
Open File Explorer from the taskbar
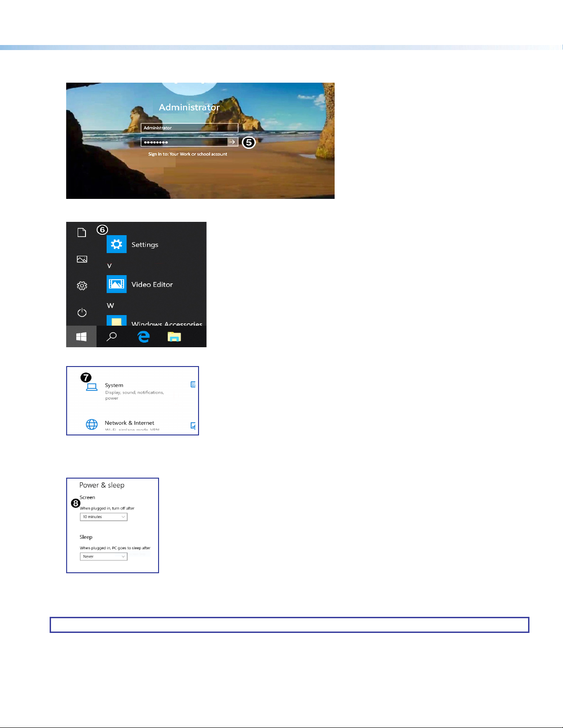point(174,337)
